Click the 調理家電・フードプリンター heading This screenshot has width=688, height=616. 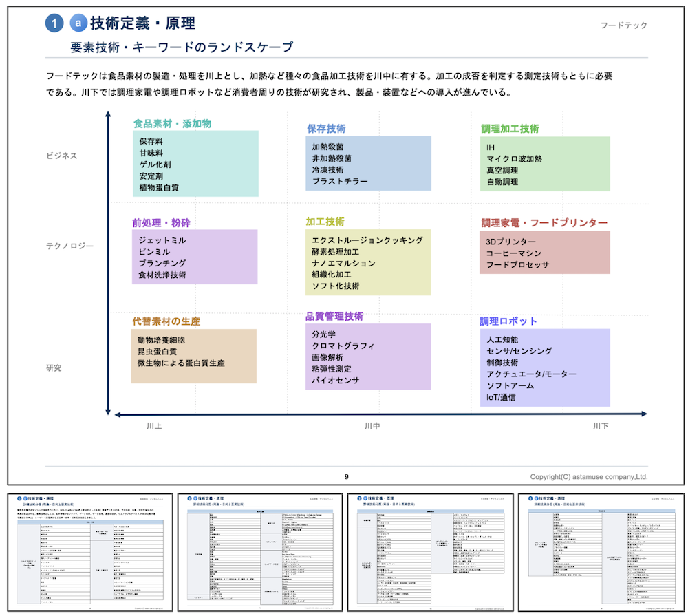tap(544, 223)
